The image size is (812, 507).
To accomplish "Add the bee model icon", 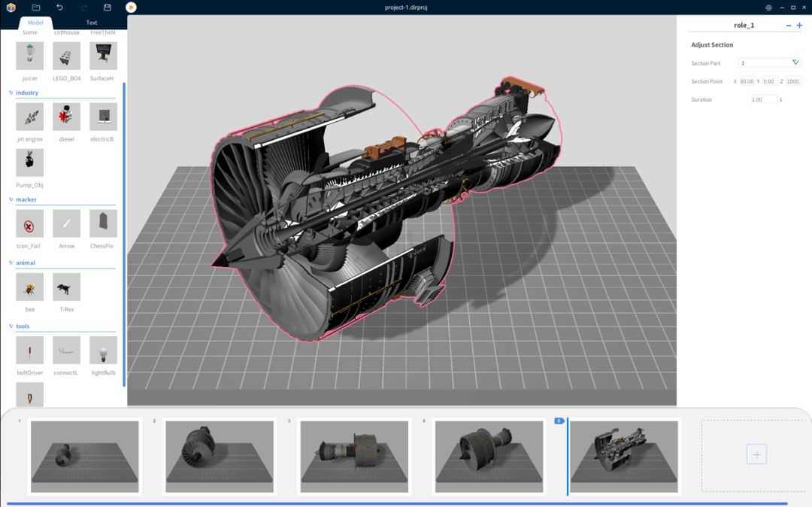I will [x=30, y=287].
